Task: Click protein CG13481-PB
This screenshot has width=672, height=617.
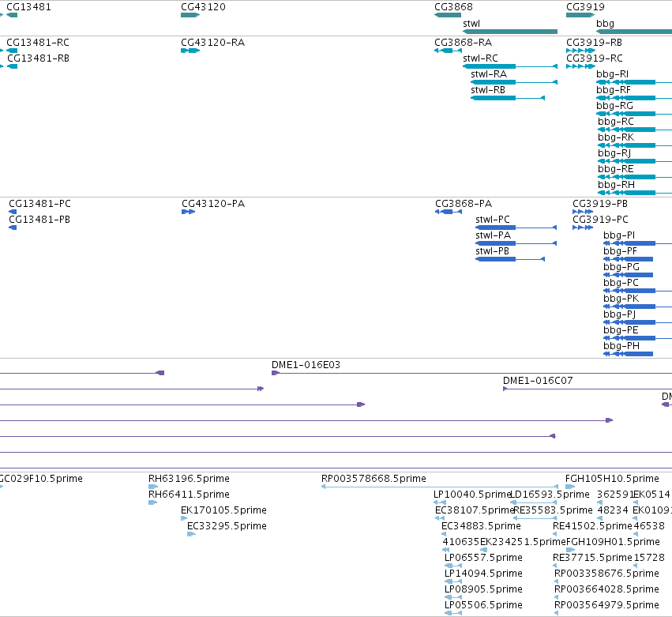Action: 13,228
